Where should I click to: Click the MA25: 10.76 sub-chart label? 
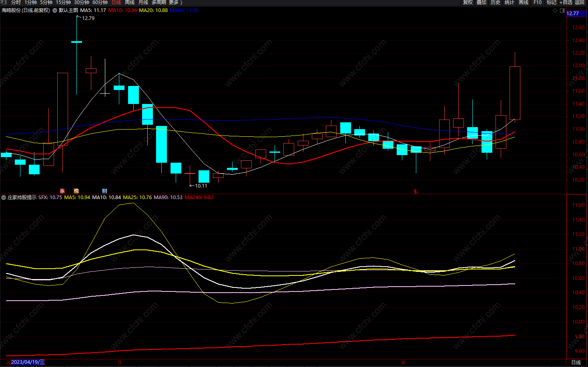point(137,197)
